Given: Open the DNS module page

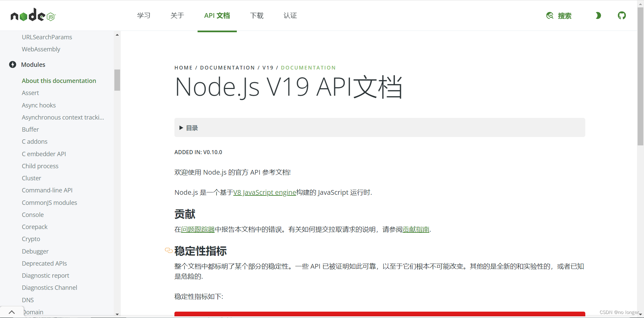Looking at the screenshot, I should tap(28, 300).
